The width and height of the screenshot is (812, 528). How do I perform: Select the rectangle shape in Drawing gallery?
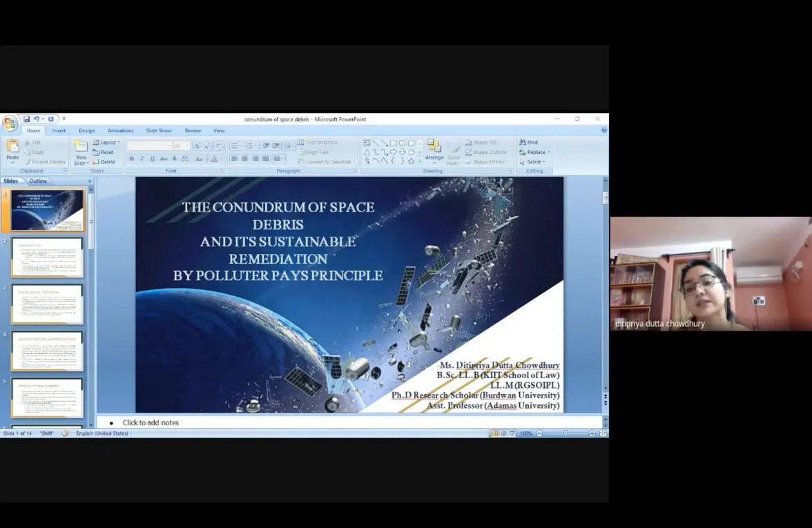(x=394, y=143)
